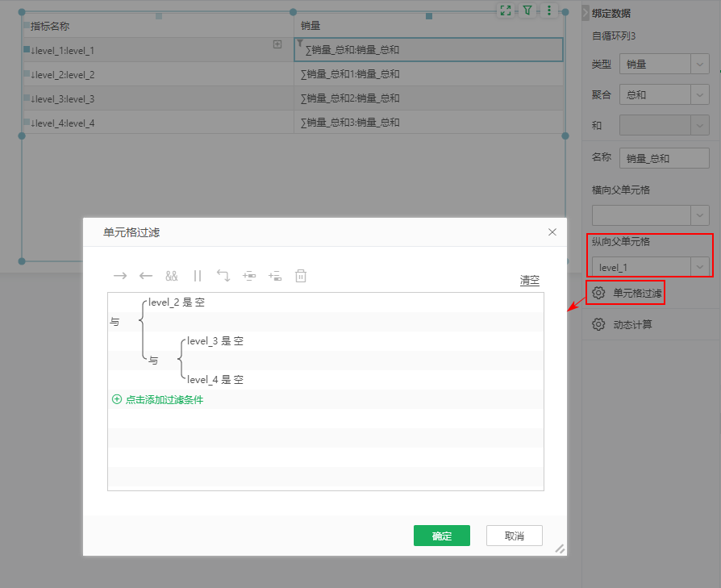The image size is (721, 588).
Task: Click the add condition row icon
Action: tap(275, 276)
